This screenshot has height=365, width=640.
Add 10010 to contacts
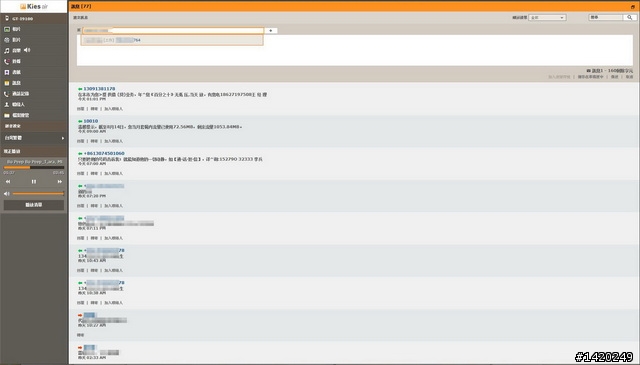point(113,141)
